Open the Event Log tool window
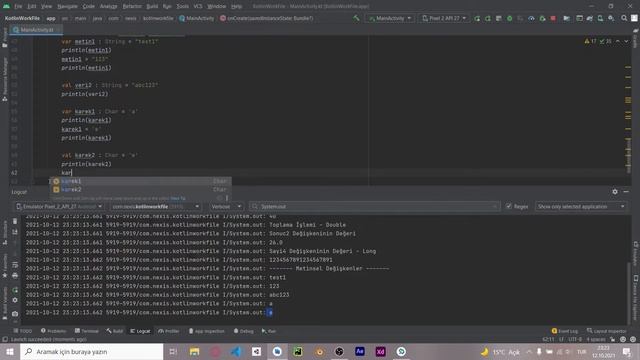640x360 pixels. coord(565,331)
